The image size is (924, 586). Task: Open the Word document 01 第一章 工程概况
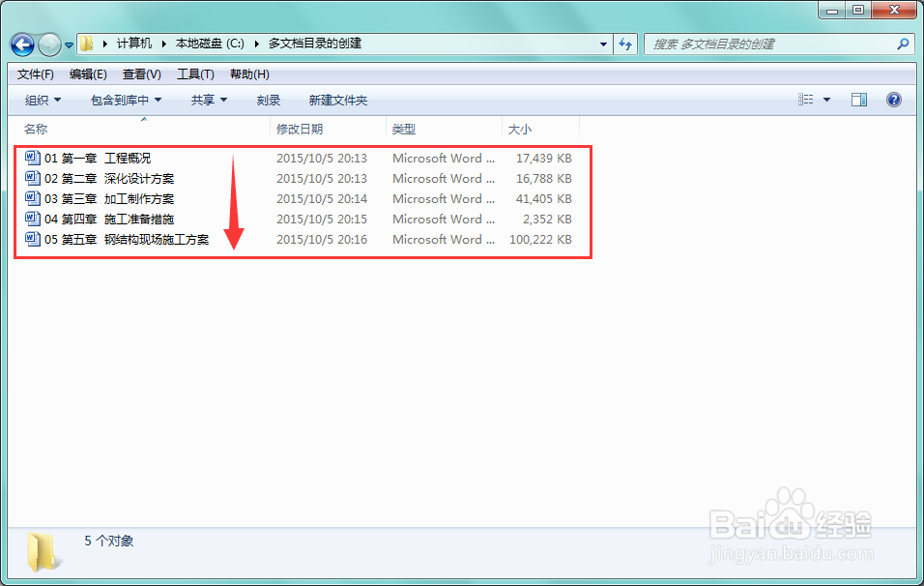pos(97,158)
